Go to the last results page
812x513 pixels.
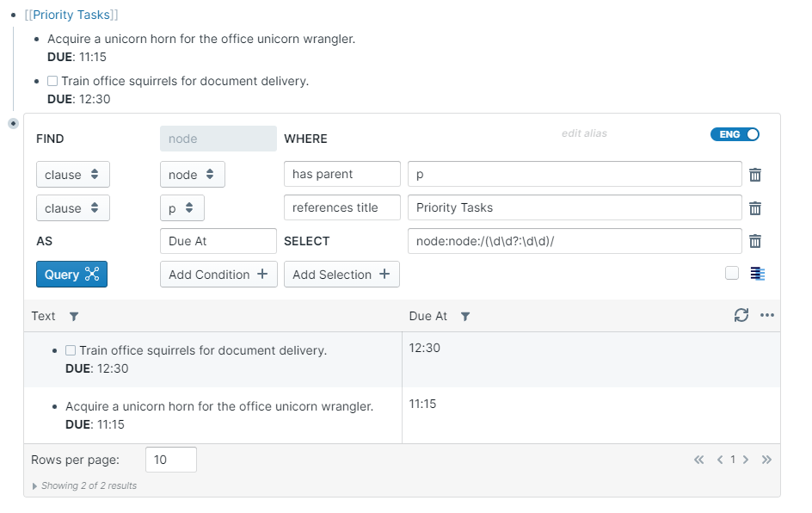click(x=766, y=460)
